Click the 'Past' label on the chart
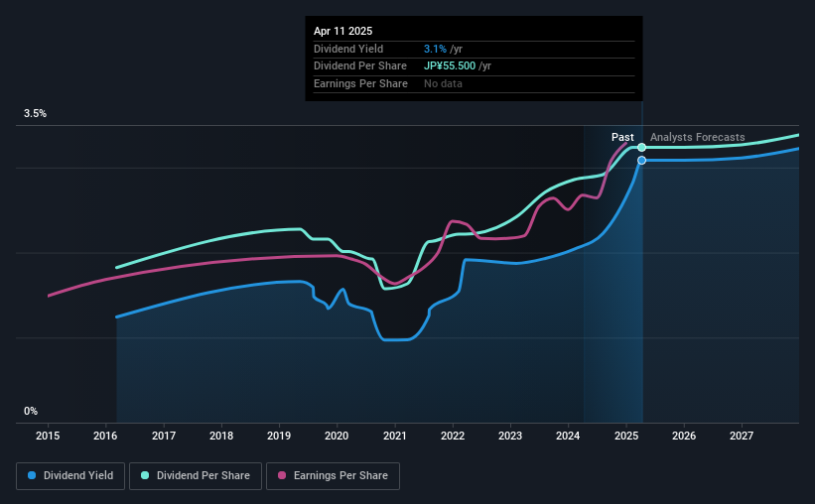Image resolution: width=815 pixels, height=504 pixels. pyautogui.click(x=622, y=137)
